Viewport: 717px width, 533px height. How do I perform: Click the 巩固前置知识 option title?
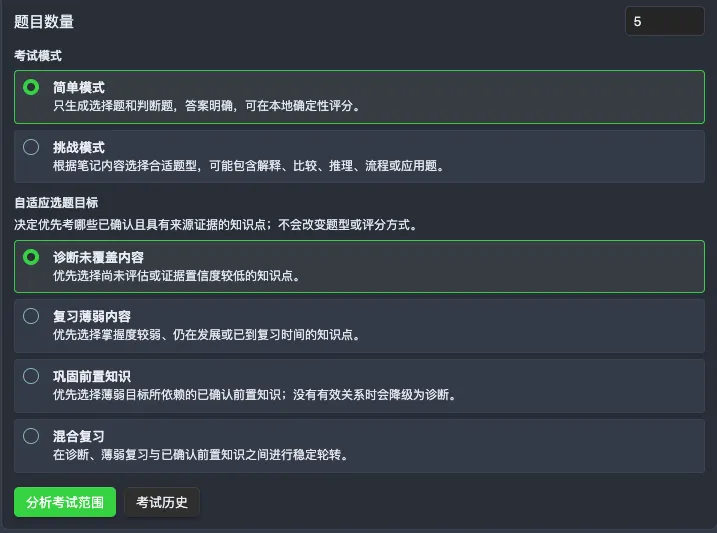pos(92,376)
